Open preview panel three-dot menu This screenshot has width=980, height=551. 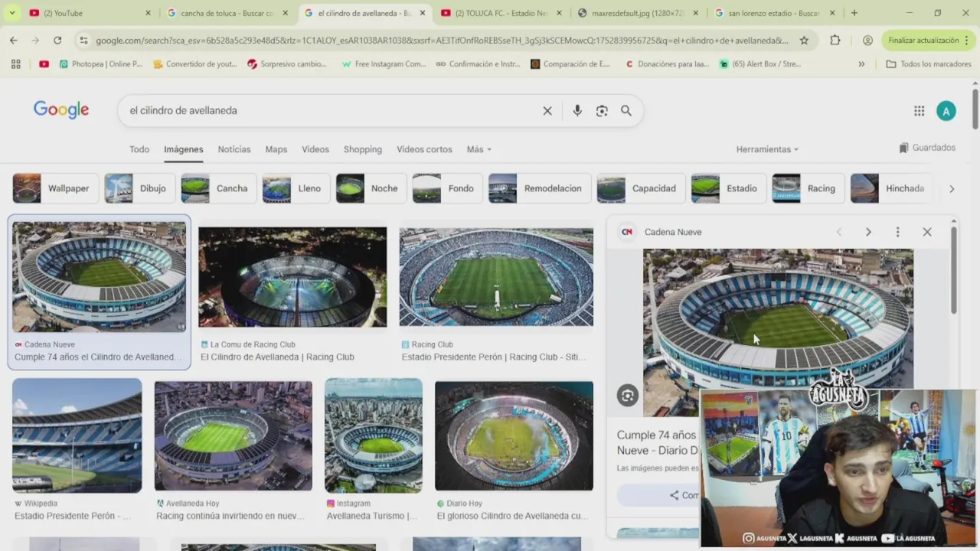(897, 232)
